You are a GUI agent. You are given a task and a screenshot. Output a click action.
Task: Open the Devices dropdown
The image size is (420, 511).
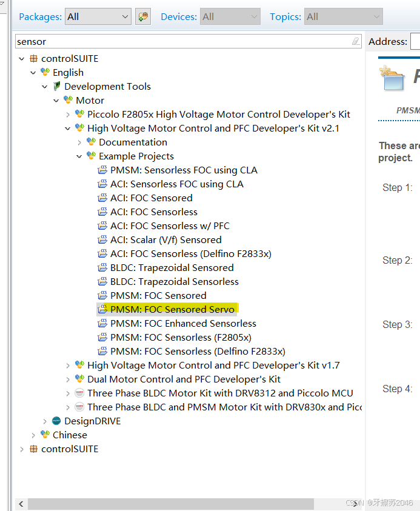(x=230, y=16)
